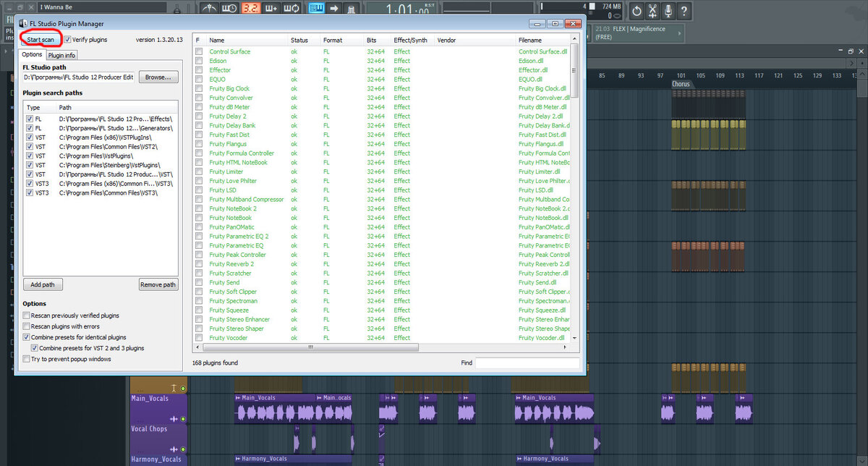
Task: Sort plugin list by Filename column
Action: pyautogui.click(x=543, y=41)
